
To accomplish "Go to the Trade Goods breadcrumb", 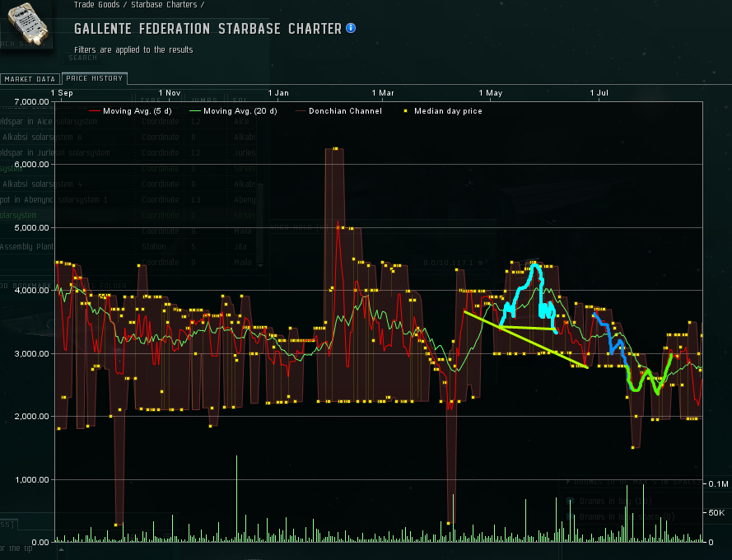I will coord(96,5).
